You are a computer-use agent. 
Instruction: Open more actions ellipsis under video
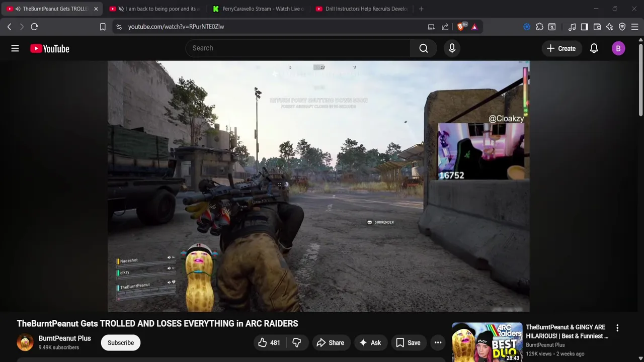438,343
